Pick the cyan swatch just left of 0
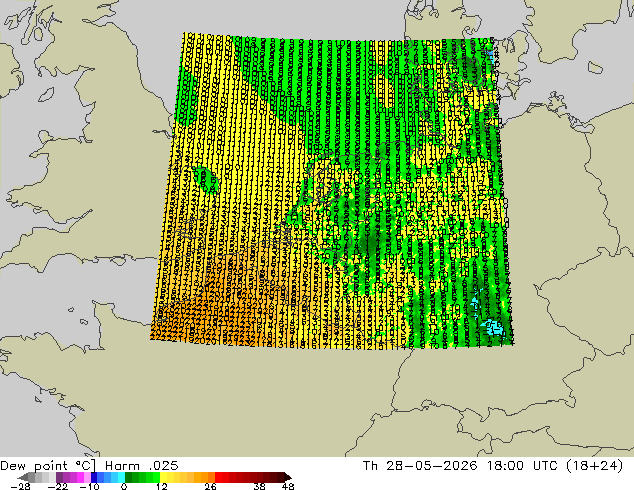 (x=121, y=477)
